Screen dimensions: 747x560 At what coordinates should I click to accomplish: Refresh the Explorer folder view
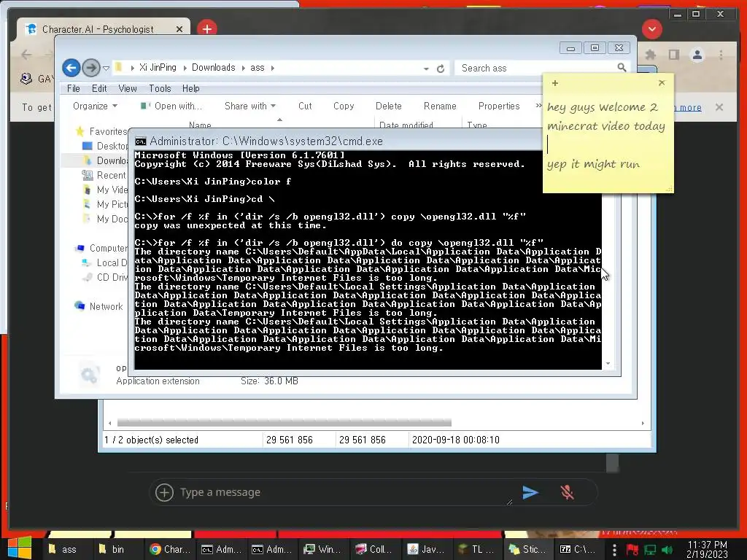[441, 69]
